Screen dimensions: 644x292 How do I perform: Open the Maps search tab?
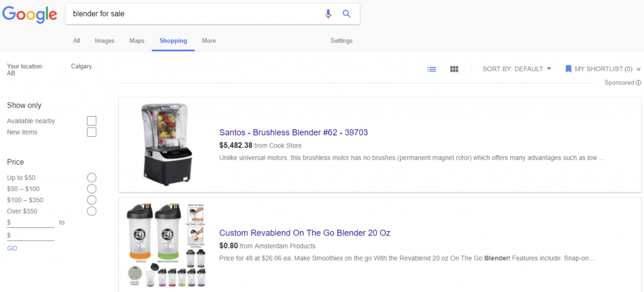click(136, 41)
